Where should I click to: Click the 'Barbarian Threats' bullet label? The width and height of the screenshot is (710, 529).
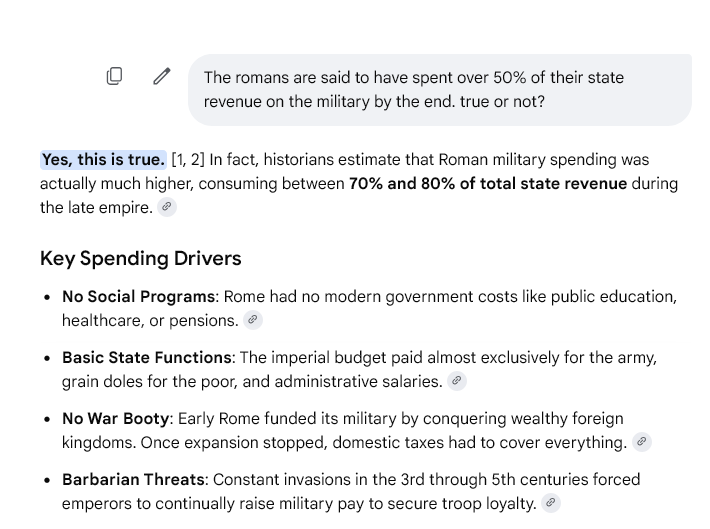[133, 479]
